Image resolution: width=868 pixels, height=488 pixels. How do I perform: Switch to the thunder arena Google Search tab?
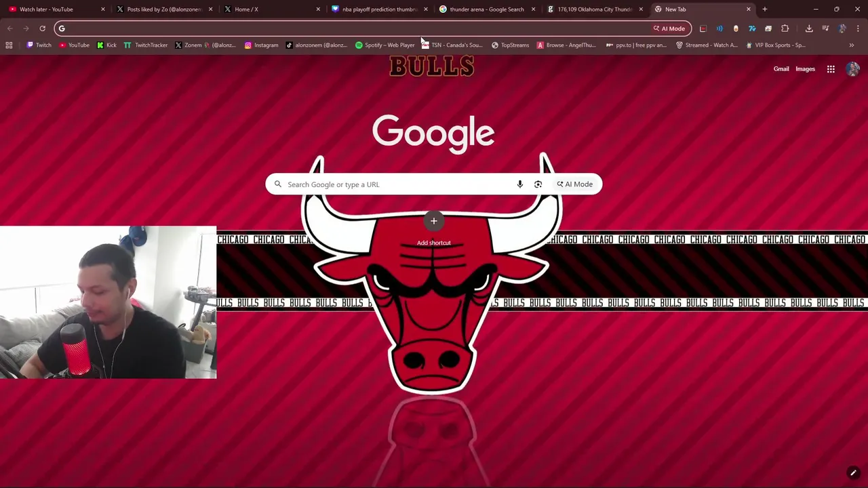486,9
